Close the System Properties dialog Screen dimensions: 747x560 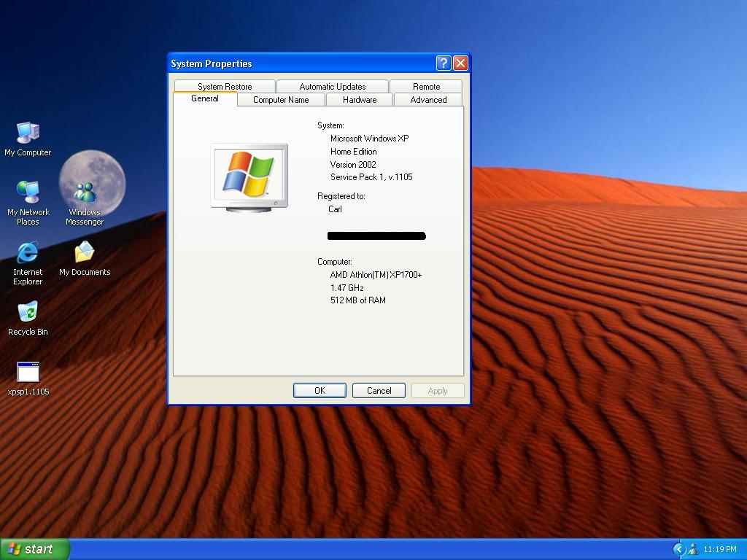click(460, 63)
